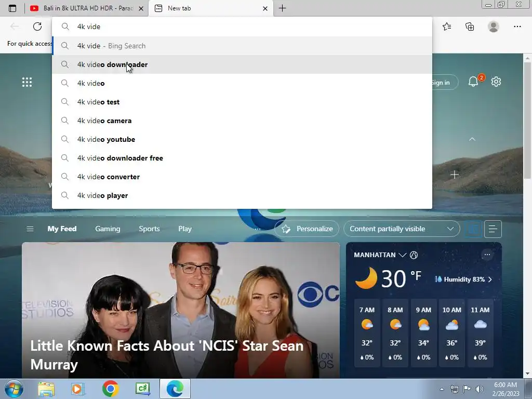532x399 pixels.
Task: Select the 11 AM hourly forecast
Action: point(480,333)
